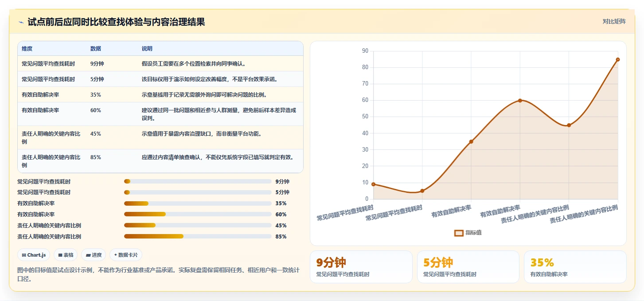Click the 维度 column header

tap(27, 48)
